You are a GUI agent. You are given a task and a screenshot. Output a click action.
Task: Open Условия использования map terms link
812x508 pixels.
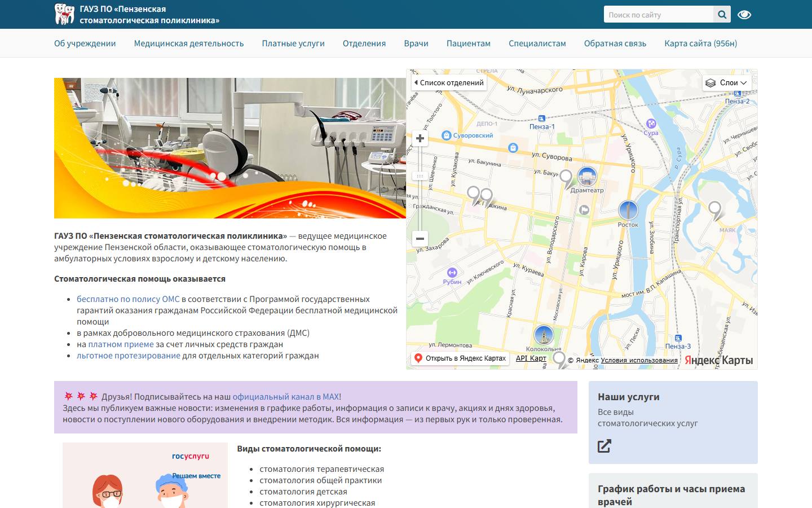coord(639,360)
